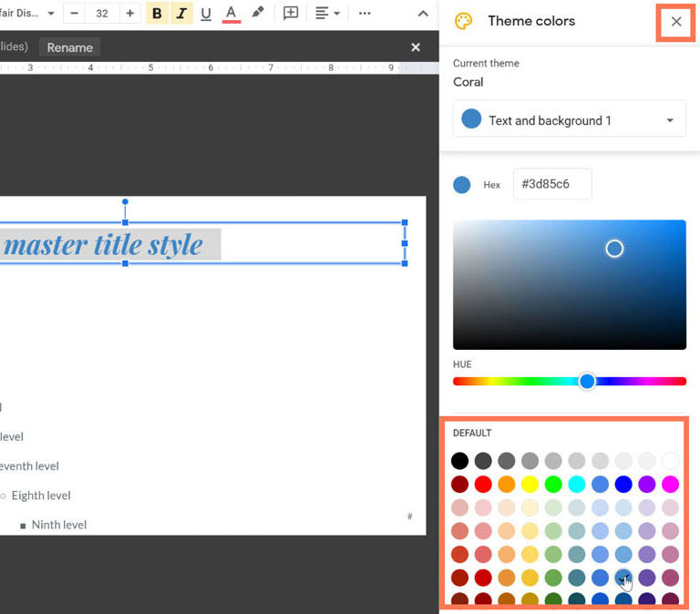This screenshot has height=614, width=700.
Task: Close the Theme colors panel
Action: [x=676, y=21]
